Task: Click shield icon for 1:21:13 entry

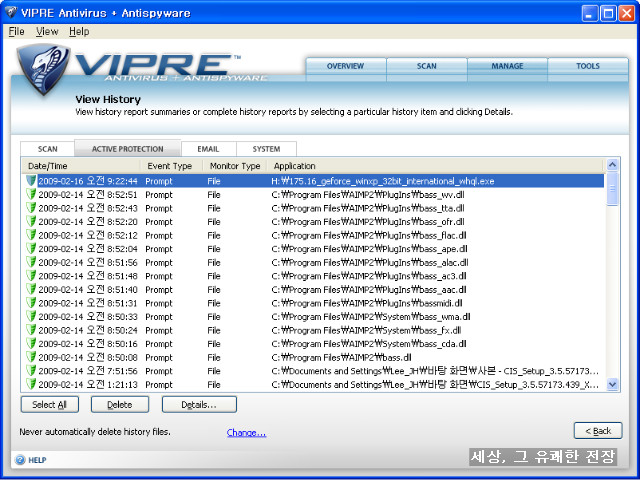Action: pos(31,384)
